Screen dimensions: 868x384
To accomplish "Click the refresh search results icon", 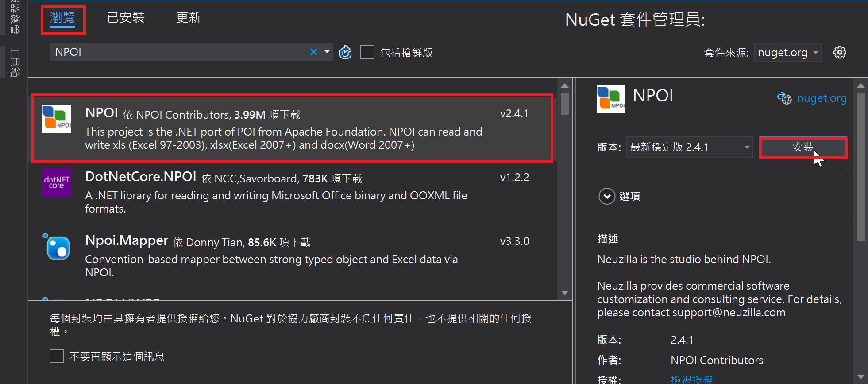I will [x=345, y=52].
